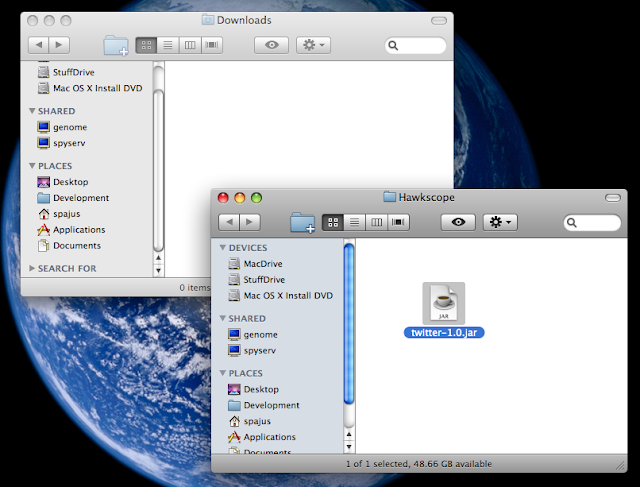The height and width of the screenshot is (487, 640).
Task: Switch Downloads window to Cover Flow view
Action: click(210, 45)
